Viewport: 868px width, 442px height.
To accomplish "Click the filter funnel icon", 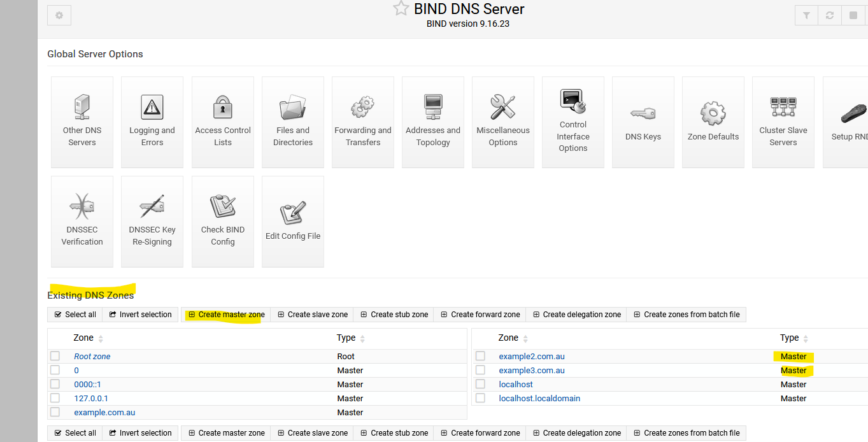I will (806, 15).
